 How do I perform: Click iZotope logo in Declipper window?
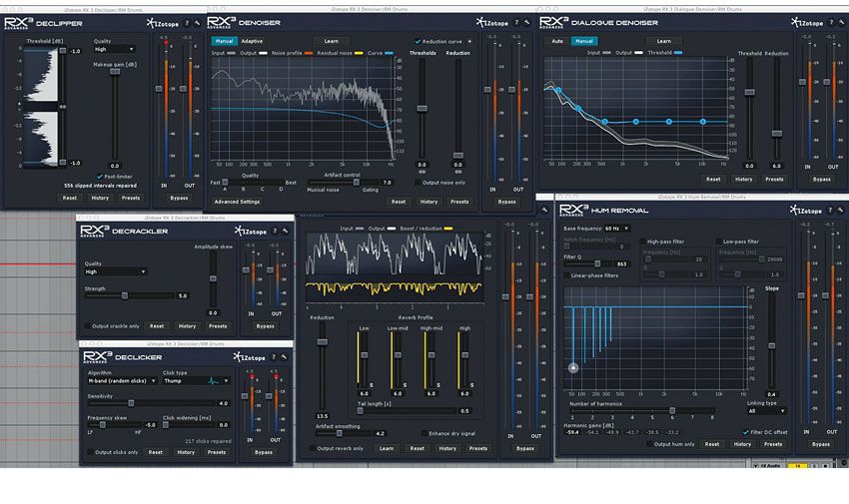point(163,23)
